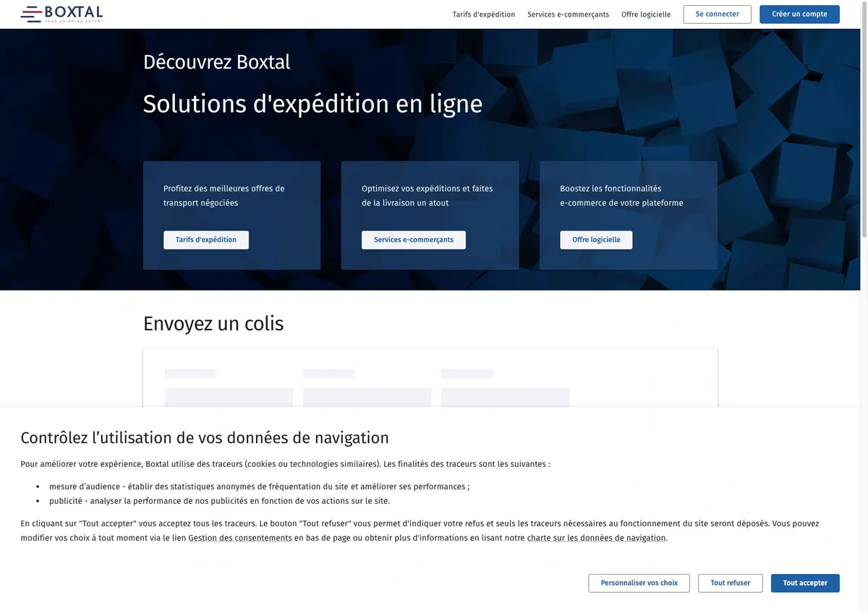Image resolution: width=868 pixels, height=613 pixels.
Task: Click Personnaliser vos choix button
Action: [x=639, y=583]
